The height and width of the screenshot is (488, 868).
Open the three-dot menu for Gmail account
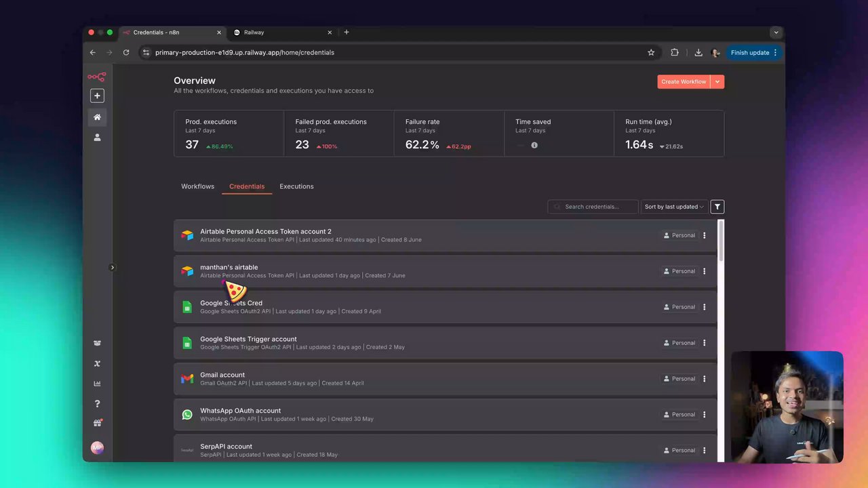pos(704,379)
